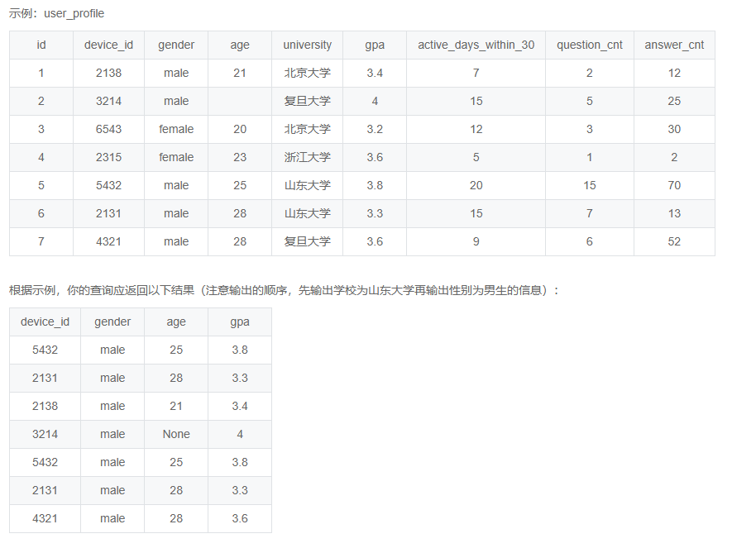Viewport: 756px width, 548px height.
Task: Click 'female' in the device 2315 row
Action: pos(176,157)
